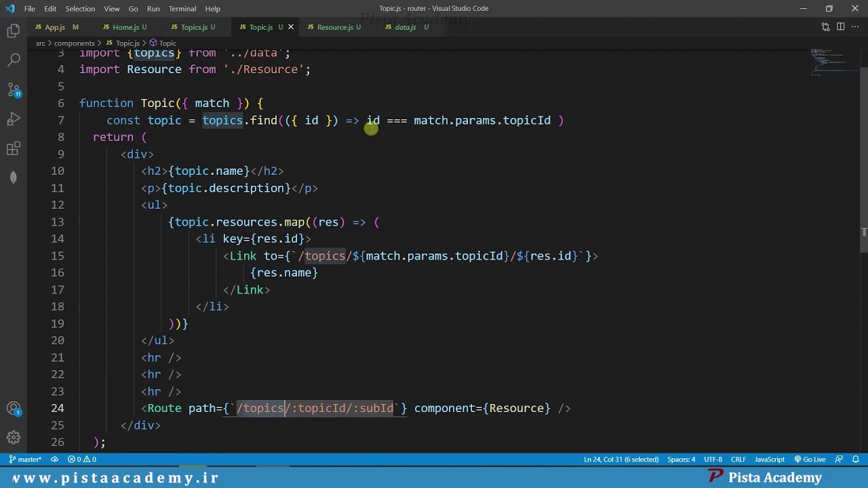
Task: Click line number 24 in the gutter
Action: pos(58,408)
